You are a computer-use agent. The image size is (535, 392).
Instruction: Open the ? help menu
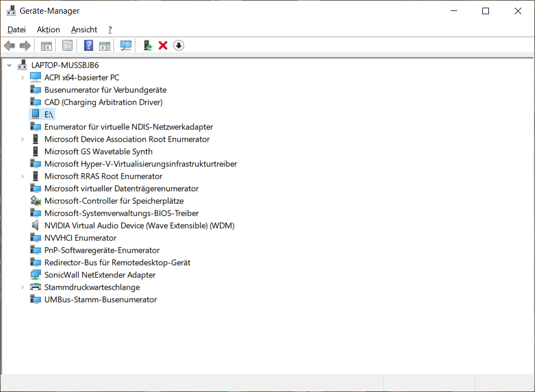tap(110, 30)
